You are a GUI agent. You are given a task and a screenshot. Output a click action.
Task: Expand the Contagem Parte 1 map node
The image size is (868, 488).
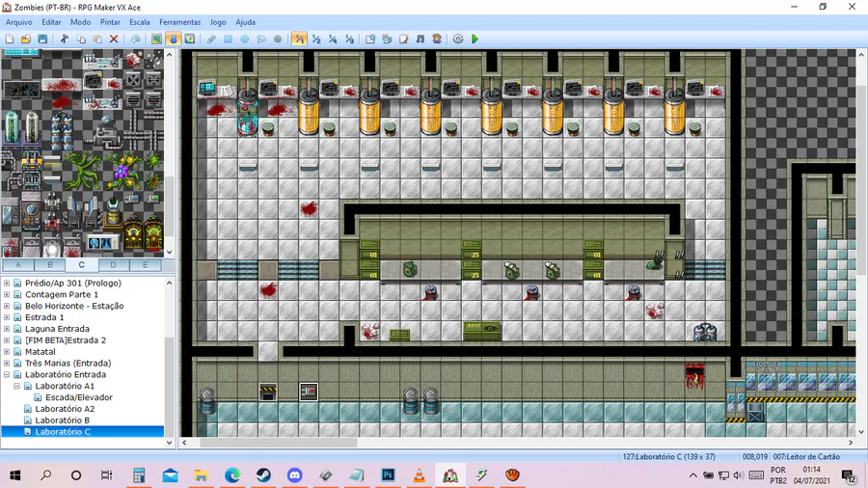pos(7,294)
